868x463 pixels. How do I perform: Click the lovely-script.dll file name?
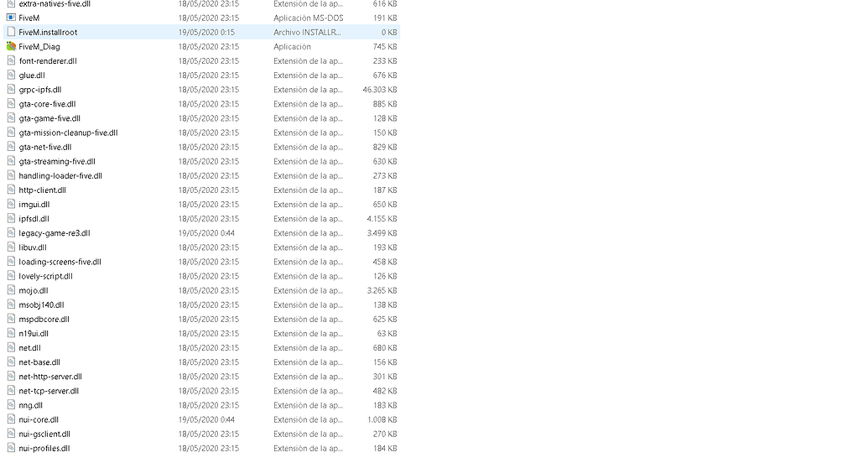[x=45, y=276]
